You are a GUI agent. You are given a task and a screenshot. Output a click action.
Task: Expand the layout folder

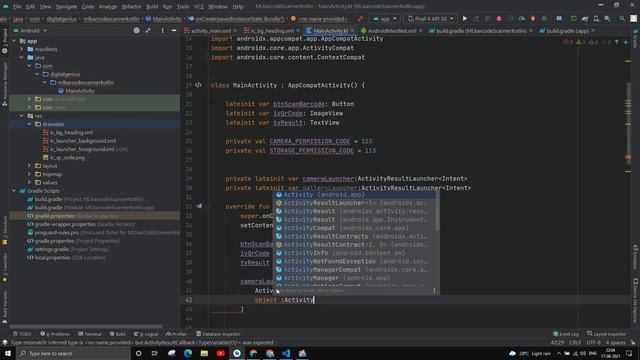point(29,166)
